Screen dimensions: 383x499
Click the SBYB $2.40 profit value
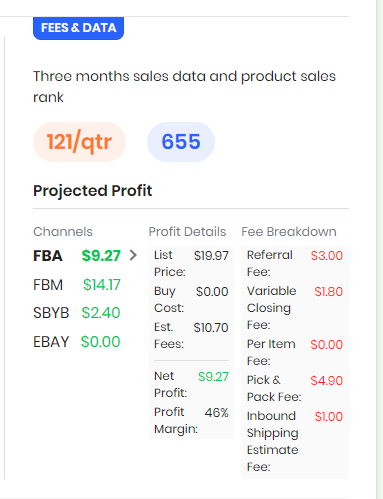coord(101,313)
